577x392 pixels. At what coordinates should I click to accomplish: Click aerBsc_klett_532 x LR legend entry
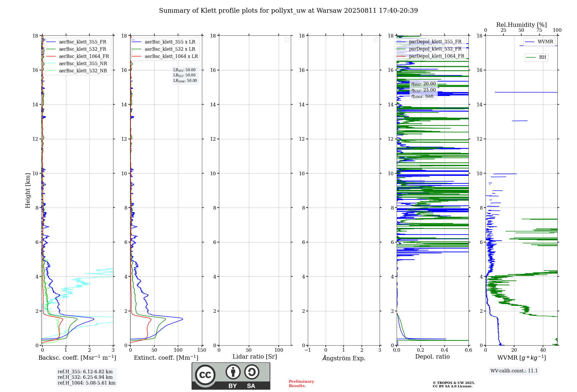click(170, 49)
